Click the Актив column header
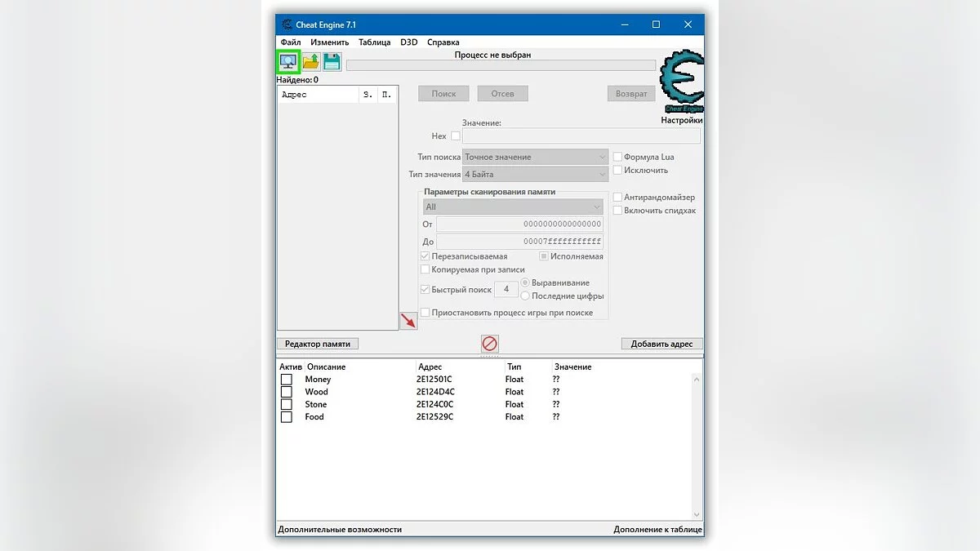The width and height of the screenshot is (980, 551). pos(291,367)
